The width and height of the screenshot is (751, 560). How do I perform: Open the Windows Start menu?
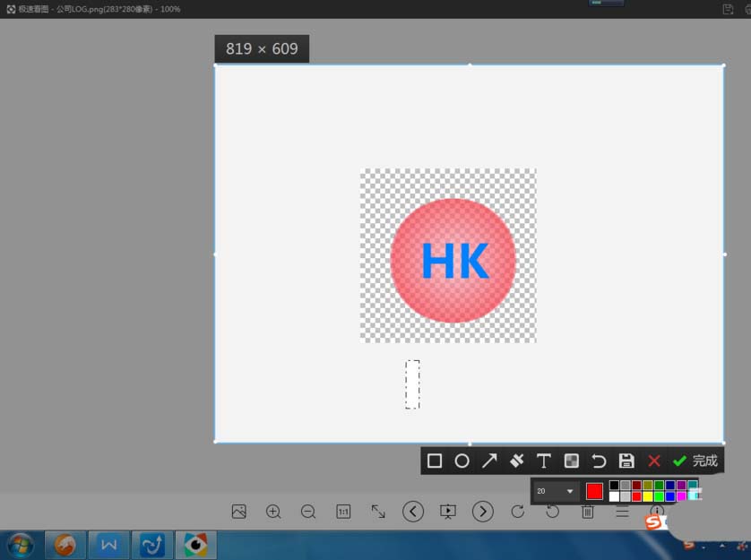coord(20,545)
